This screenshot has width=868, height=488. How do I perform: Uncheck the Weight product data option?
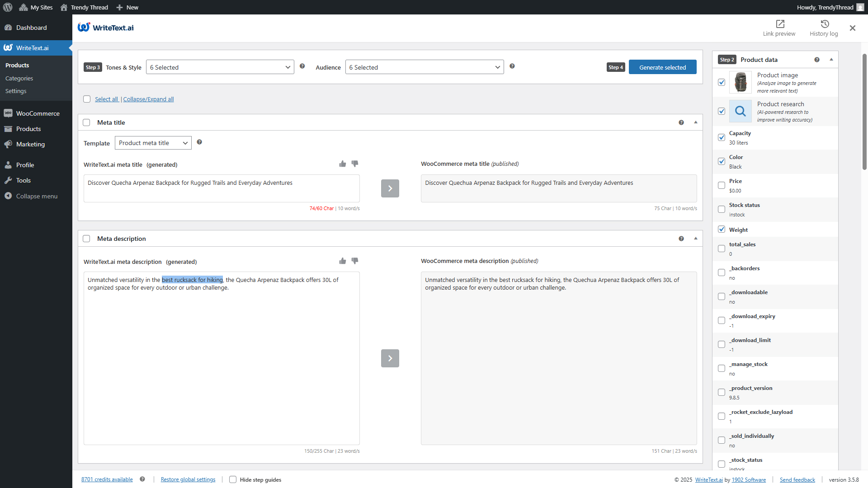point(722,229)
